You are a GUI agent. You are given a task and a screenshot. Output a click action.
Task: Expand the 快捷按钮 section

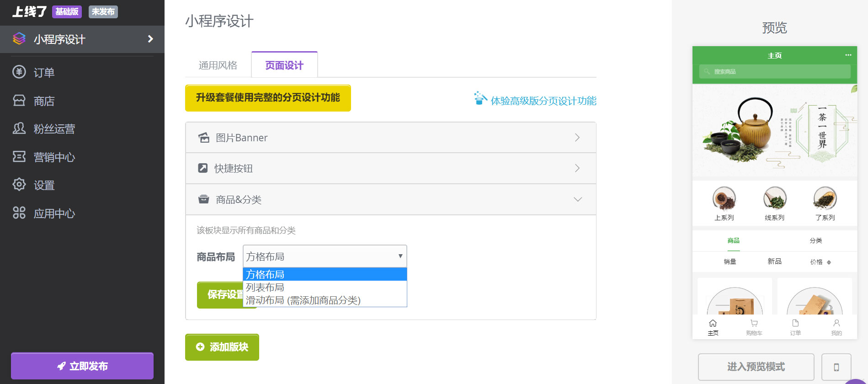[390, 168]
